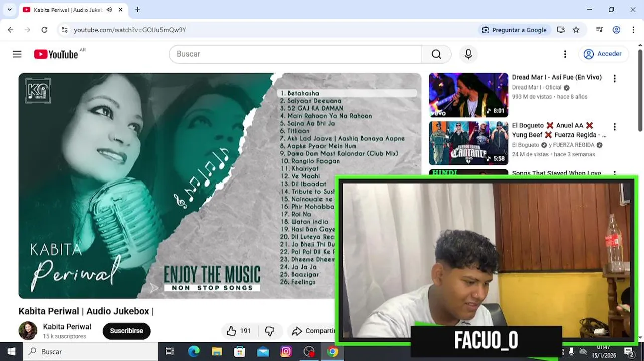644x361 pixels.
Task: View site information icon in address bar
Action: point(64,30)
